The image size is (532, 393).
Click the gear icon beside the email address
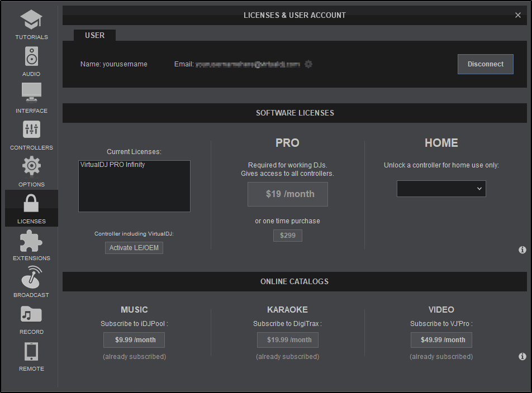(308, 64)
